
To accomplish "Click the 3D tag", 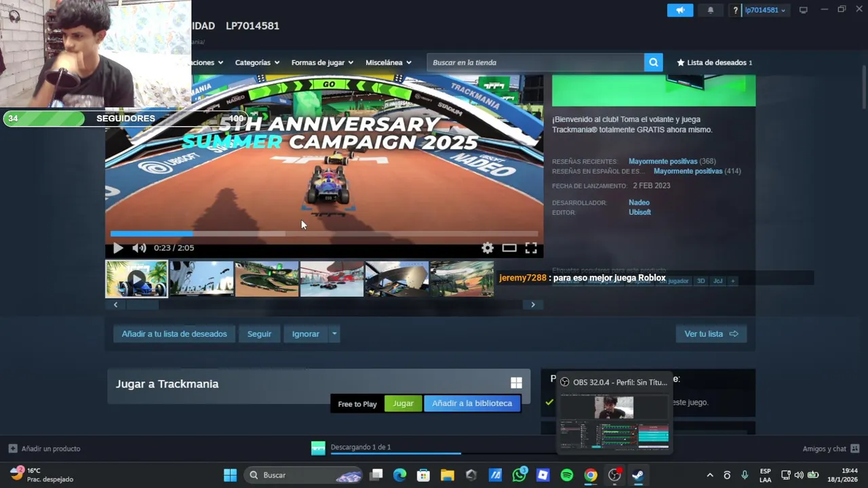I will pos(701,281).
